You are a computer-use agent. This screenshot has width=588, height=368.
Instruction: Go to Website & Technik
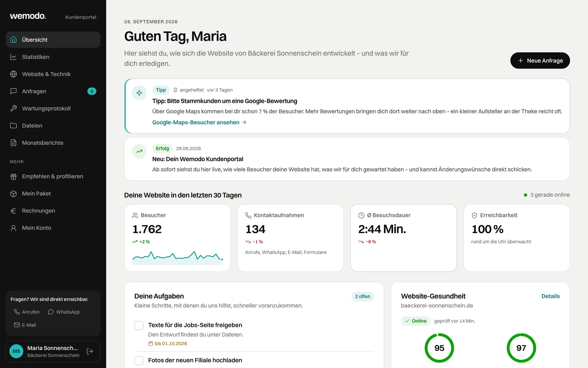(53, 74)
